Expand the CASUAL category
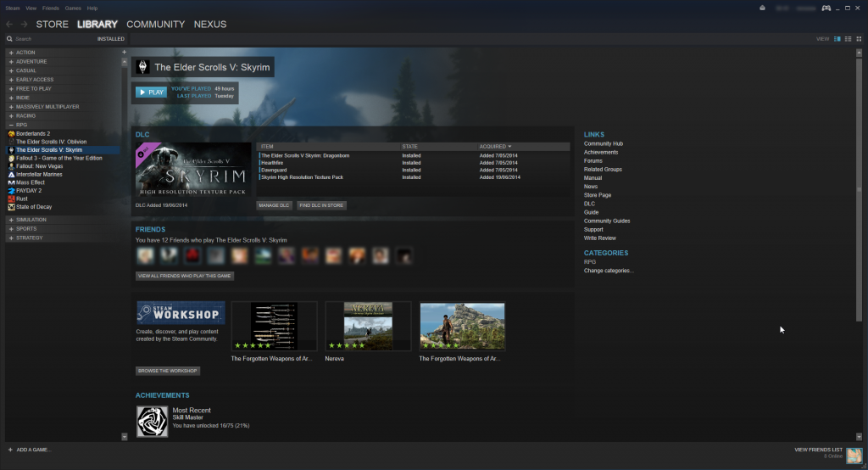This screenshot has width=868, height=470. (11, 70)
